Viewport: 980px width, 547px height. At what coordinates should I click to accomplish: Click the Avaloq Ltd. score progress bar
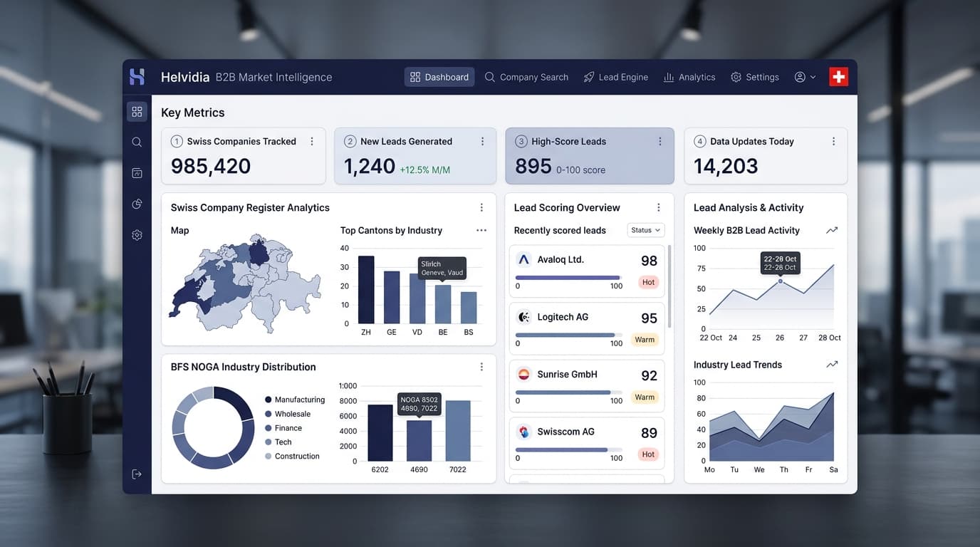(568, 277)
